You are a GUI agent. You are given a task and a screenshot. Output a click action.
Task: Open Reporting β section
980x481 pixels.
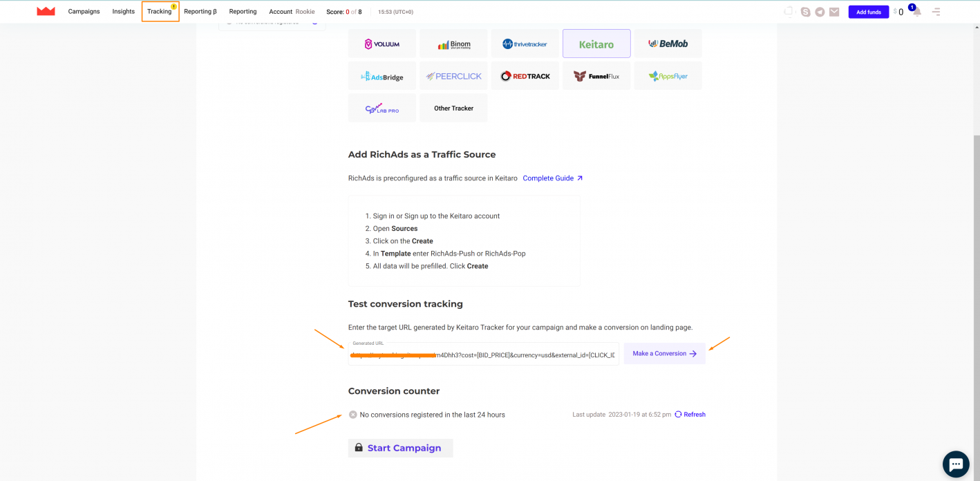(x=200, y=12)
